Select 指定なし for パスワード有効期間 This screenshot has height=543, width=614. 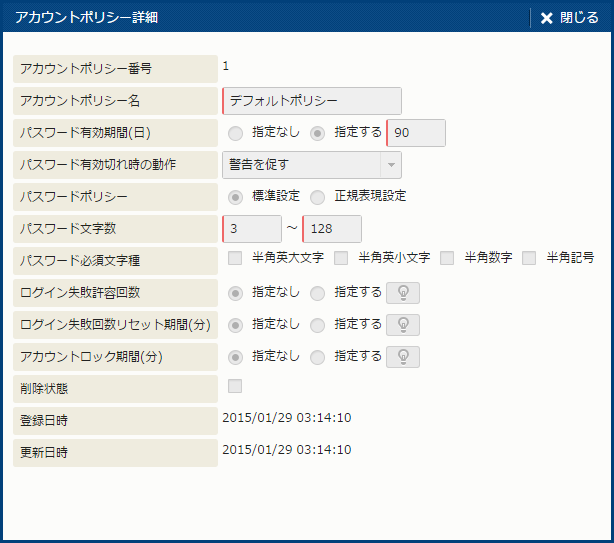235,132
